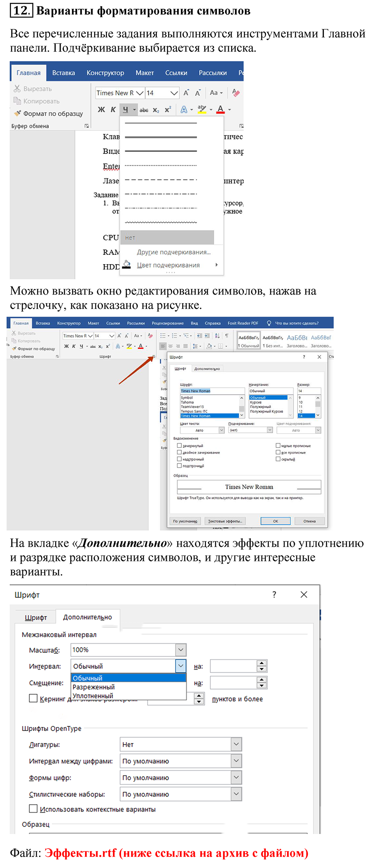Open the 'Цвет подчеркивания' color submenu
The width and height of the screenshot is (371, 868).
pyautogui.click(x=168, y=265)
